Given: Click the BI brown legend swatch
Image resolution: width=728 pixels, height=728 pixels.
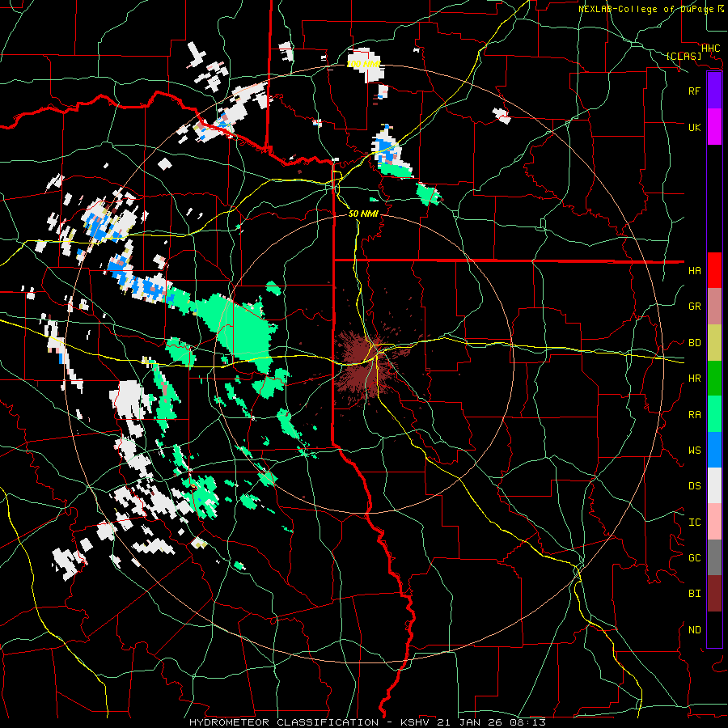Looking at the screenshot, I should point(714,594).
